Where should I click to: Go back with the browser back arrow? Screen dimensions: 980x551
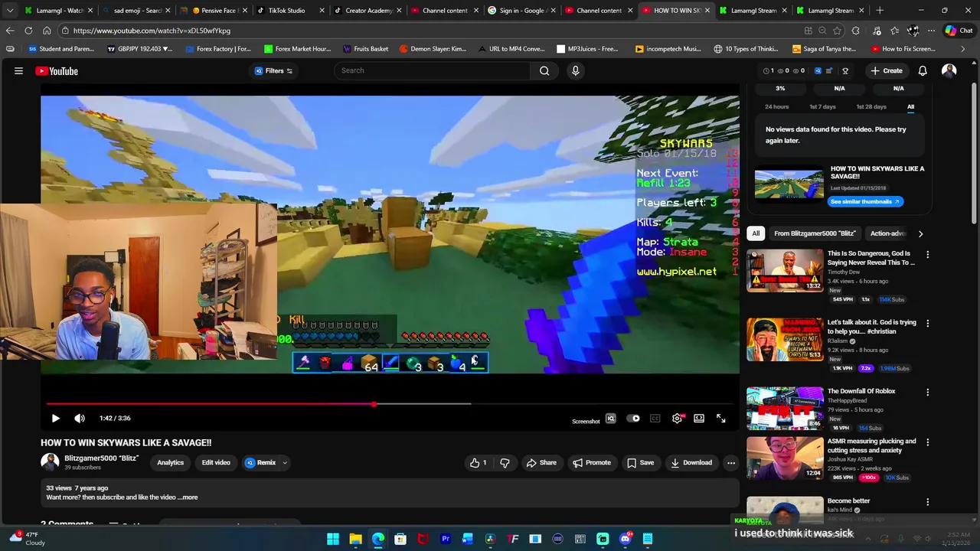click(10, 31)
